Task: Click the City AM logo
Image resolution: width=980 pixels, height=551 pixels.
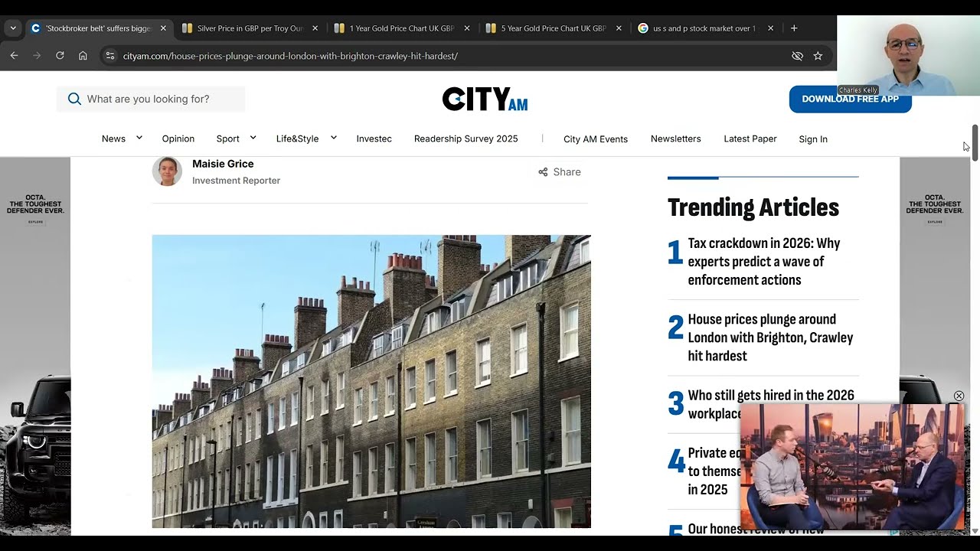Action: click(x=485, y=99)
